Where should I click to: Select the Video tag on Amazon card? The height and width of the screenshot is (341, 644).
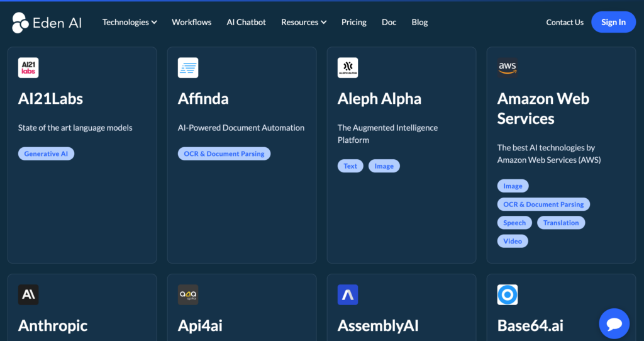(x=513, y=241)
